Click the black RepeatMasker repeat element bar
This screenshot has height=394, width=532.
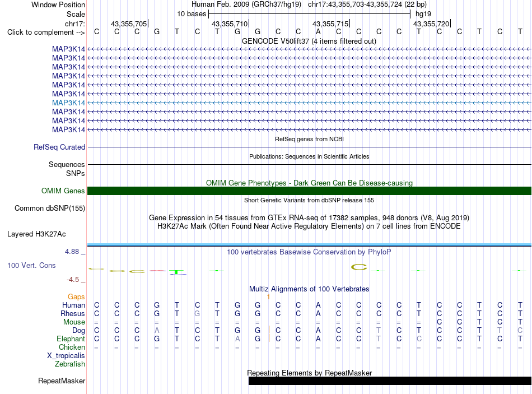(x=390, y=381)
